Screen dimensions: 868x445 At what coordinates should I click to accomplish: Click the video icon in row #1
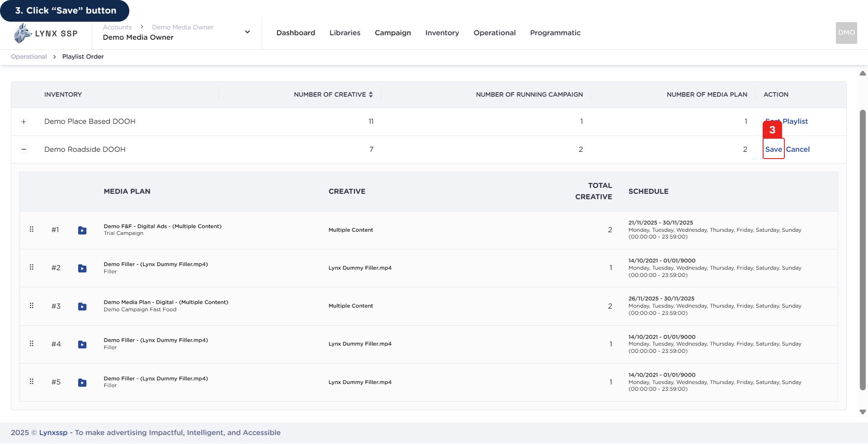(x=82, y=230)
